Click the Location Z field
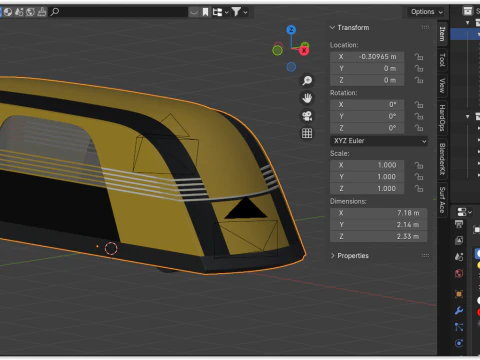 [367, 80]
